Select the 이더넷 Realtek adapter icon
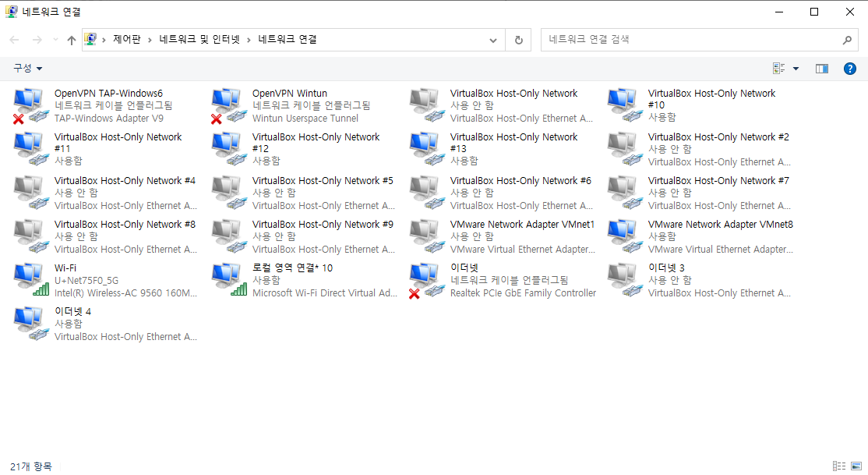This screenshot has width=868, height=475. [427, 280]
